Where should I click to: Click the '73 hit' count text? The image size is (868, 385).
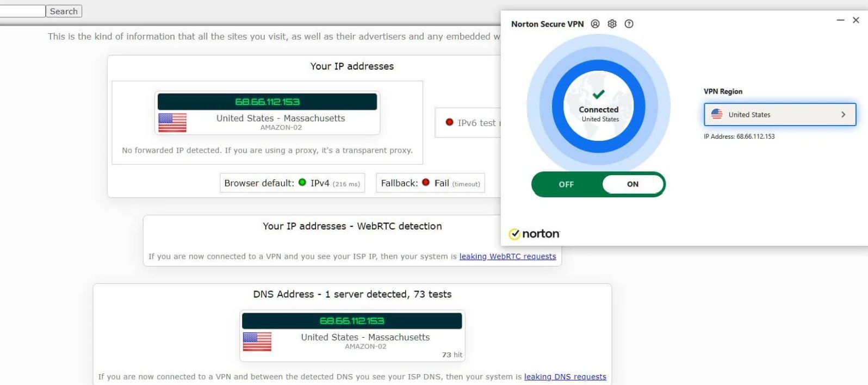coord(452,355)
